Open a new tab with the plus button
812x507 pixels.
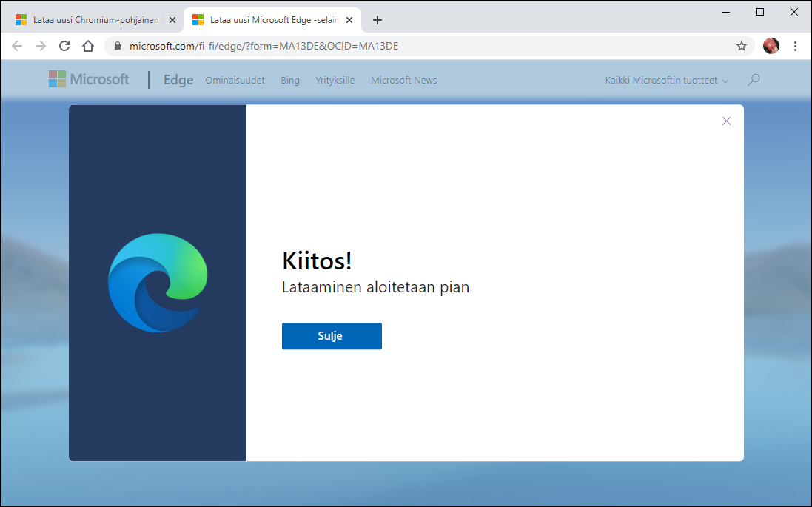pyautogui.click(x=378, y=20)
